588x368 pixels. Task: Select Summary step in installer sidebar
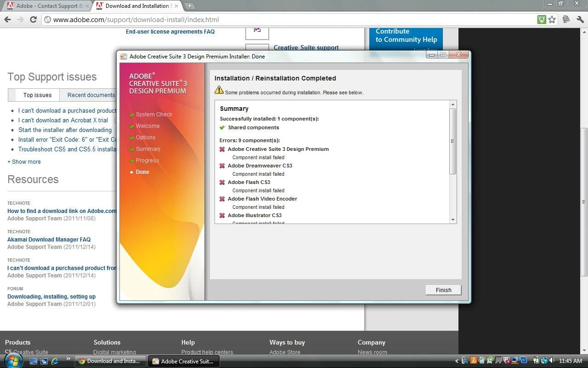click(x=148, y=149)
